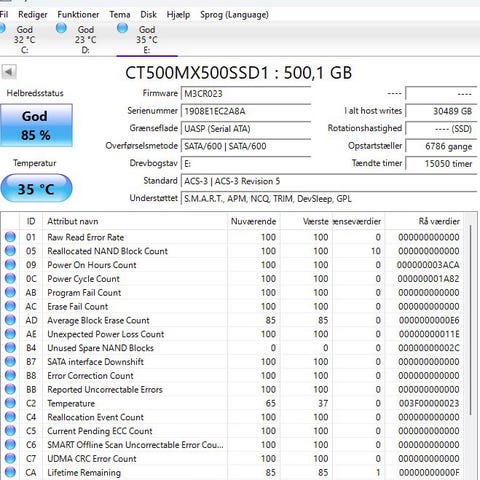Click status icon for Temperature attribute
The height and width of the screenshot is (480, 480).
click(10, 403)
